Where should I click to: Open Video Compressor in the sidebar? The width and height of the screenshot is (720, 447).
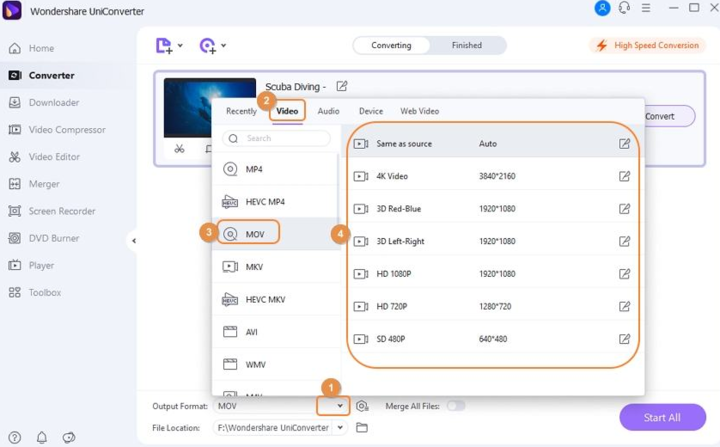67,130
